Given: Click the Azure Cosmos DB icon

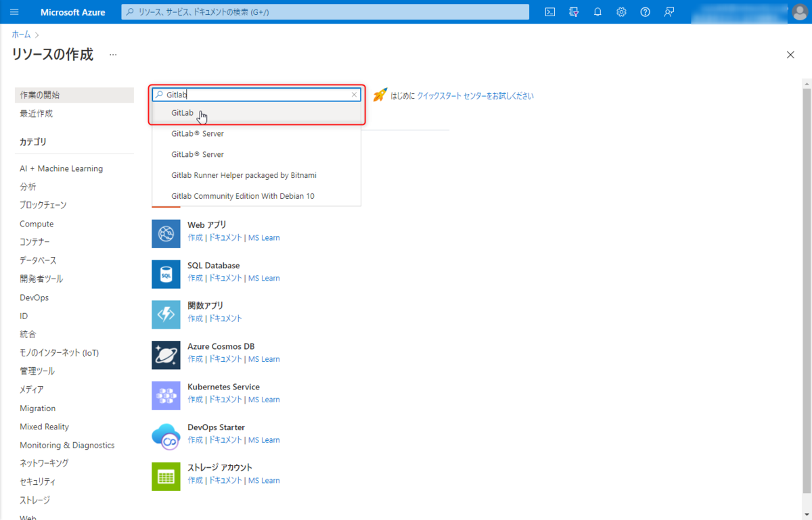Looking at the screenshot, I should 166,355.
